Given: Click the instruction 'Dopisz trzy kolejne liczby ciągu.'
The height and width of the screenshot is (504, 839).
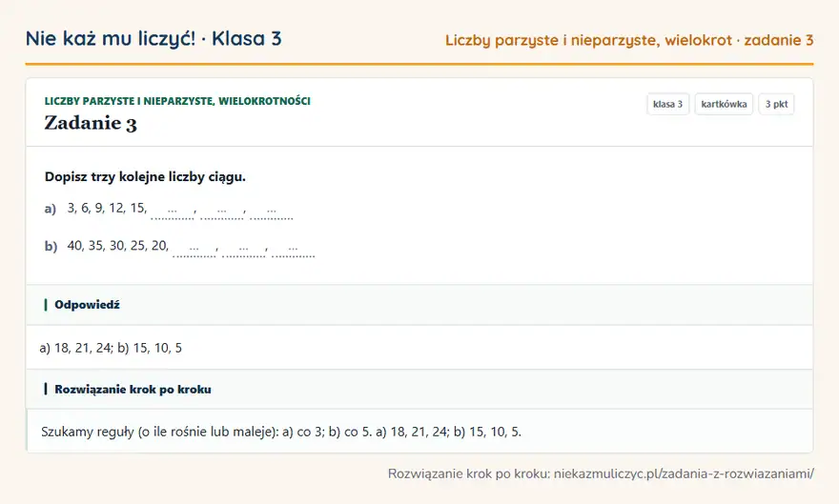Looking at the screenshot, I should 145,177.
